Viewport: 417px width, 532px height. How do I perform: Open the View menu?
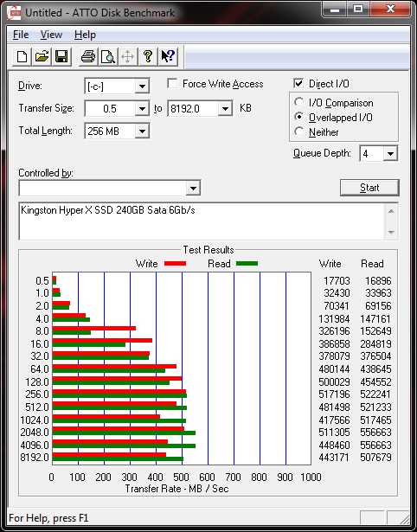click(51, 35)
